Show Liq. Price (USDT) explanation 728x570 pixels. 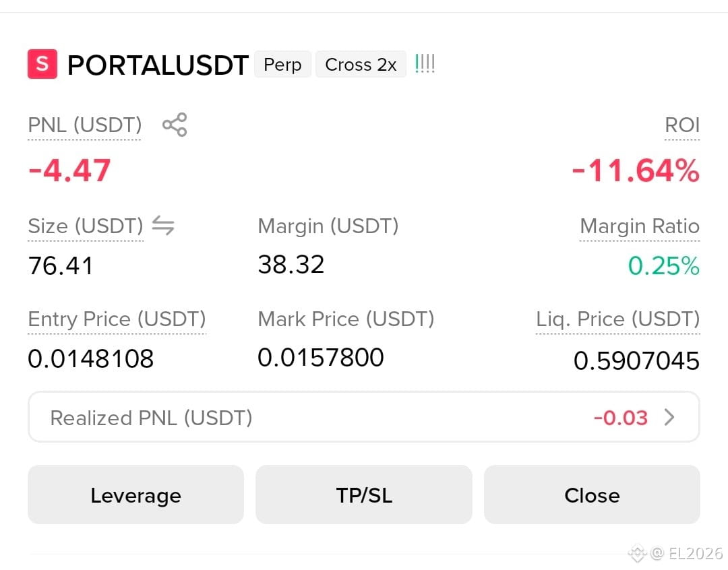617,319
